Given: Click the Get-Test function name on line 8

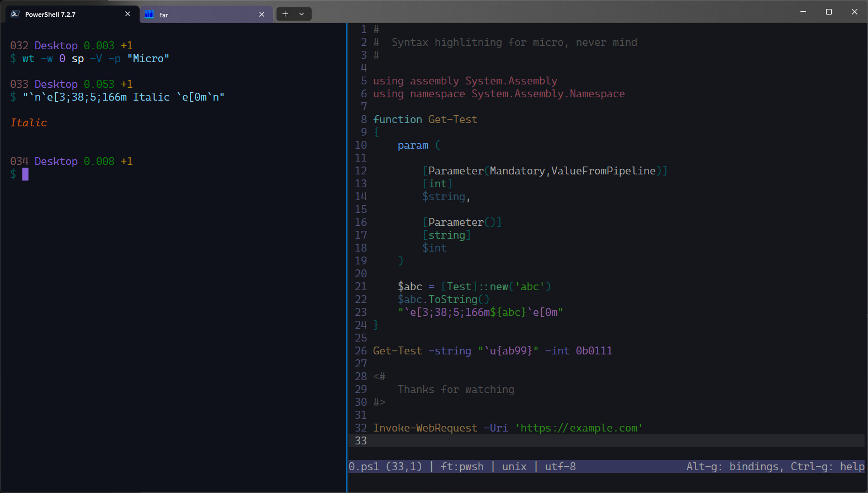Looking at the screenshot, I should point(452,119).
